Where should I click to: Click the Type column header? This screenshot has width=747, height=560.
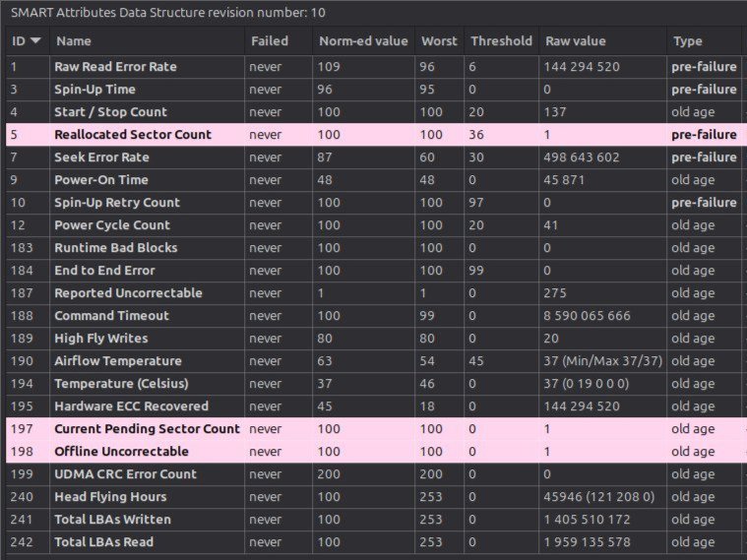[x=687, y=41]
